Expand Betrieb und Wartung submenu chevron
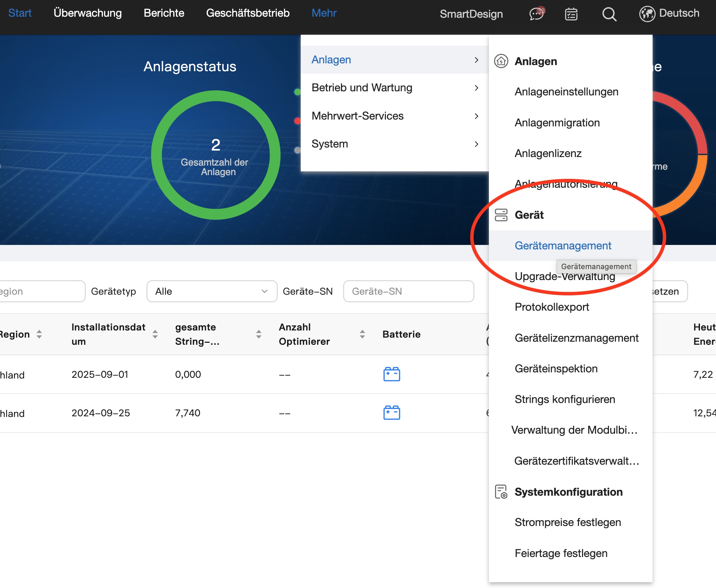This screenshot has height=588, width=716. pos(477,88)
